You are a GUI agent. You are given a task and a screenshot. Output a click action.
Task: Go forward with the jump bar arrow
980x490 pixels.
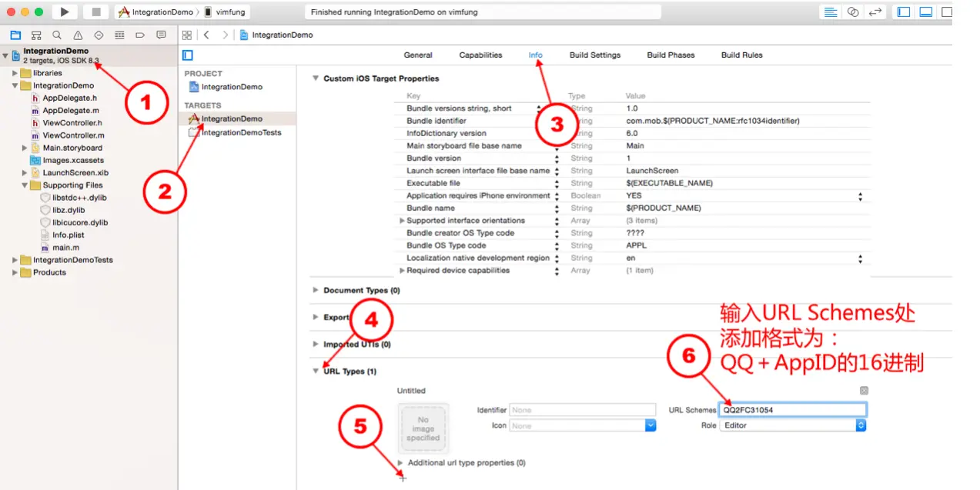click(225, 35)
